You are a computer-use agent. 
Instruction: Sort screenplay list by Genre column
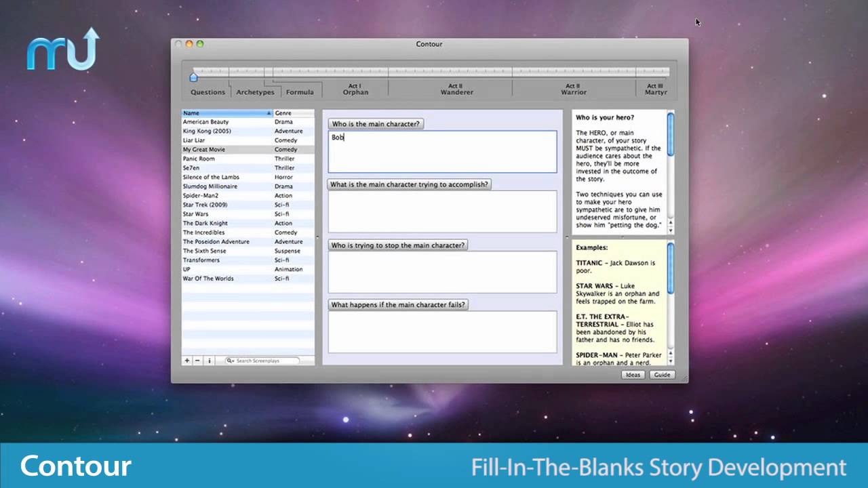[x=294, y=113]
